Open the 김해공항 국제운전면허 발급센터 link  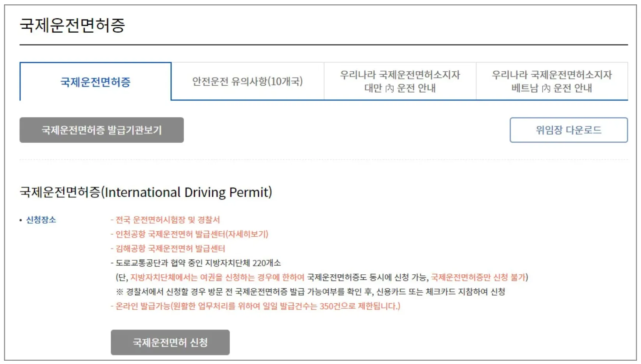[x=171, y=249]
